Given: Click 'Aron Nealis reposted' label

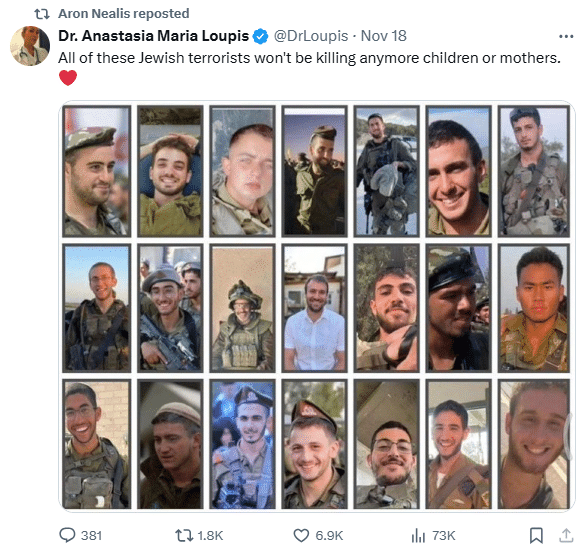Looking at the screenshot, I should pyautogui.click(x=124, y=13).
